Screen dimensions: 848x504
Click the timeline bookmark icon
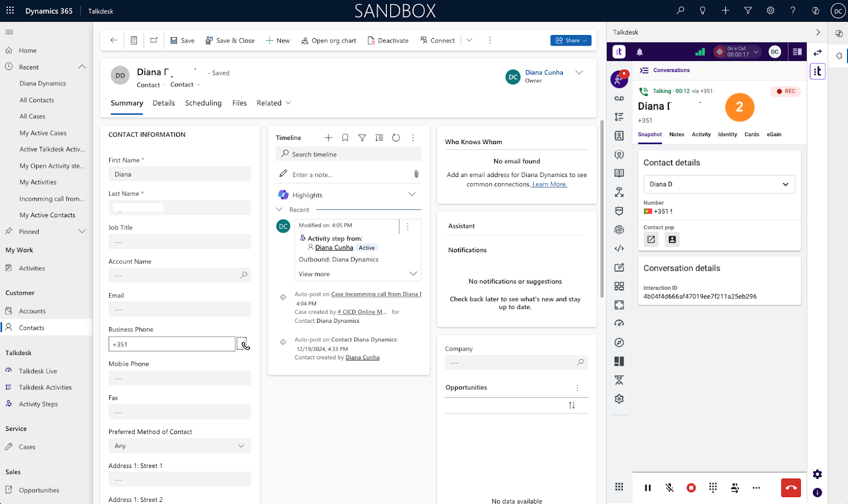[345, 138]
